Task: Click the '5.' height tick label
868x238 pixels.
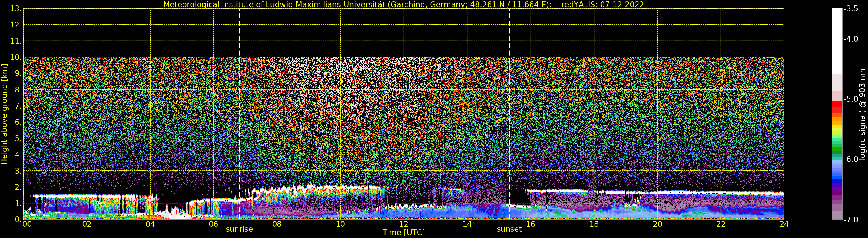Action: (x=18, y=139)
